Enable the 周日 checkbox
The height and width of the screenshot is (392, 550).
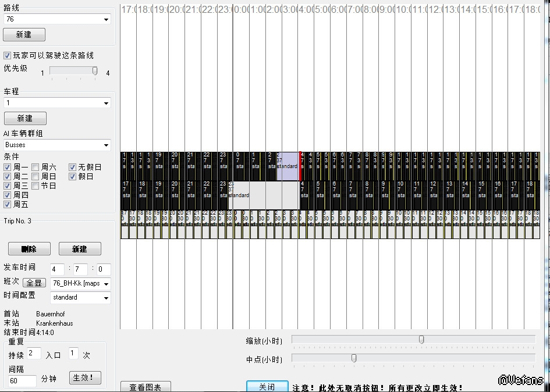35,176
